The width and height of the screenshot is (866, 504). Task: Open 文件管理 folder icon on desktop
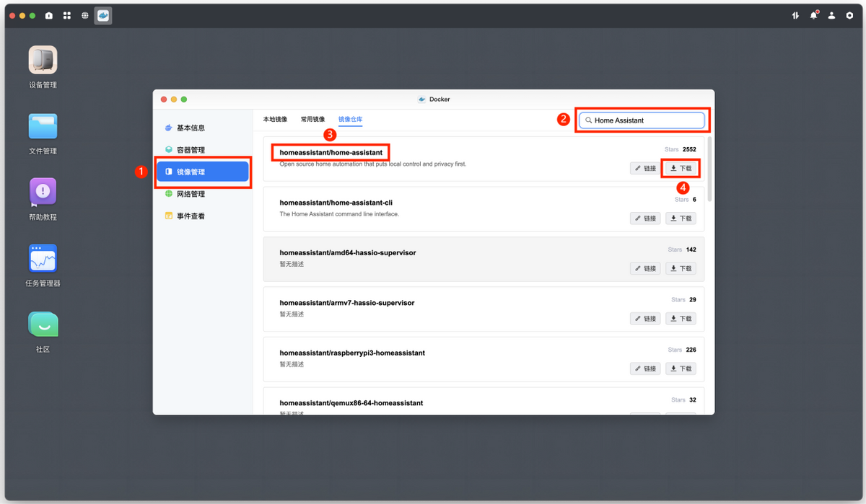pos(43,126)
